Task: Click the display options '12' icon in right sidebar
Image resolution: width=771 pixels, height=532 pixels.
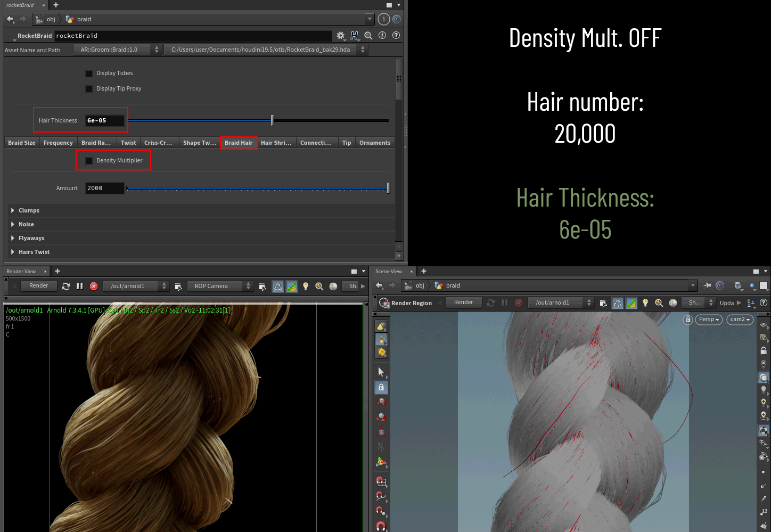Action: pos(764,512)
